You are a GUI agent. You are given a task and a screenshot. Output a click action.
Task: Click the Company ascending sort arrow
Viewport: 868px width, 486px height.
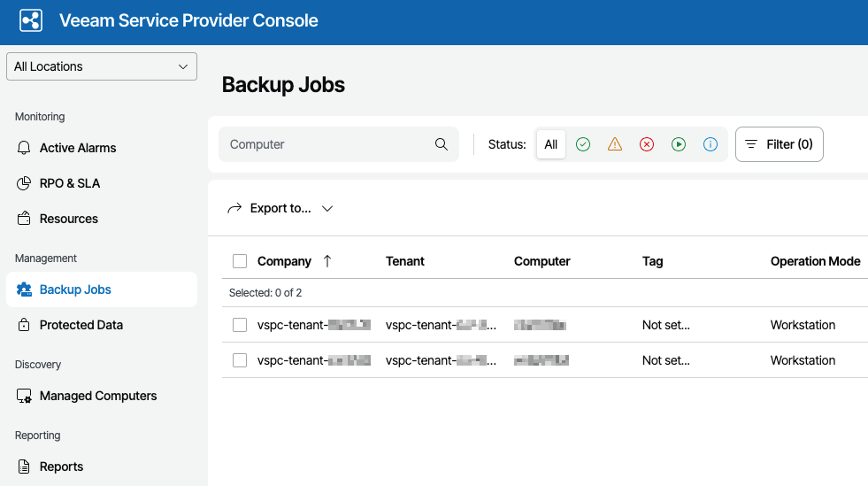327,261
